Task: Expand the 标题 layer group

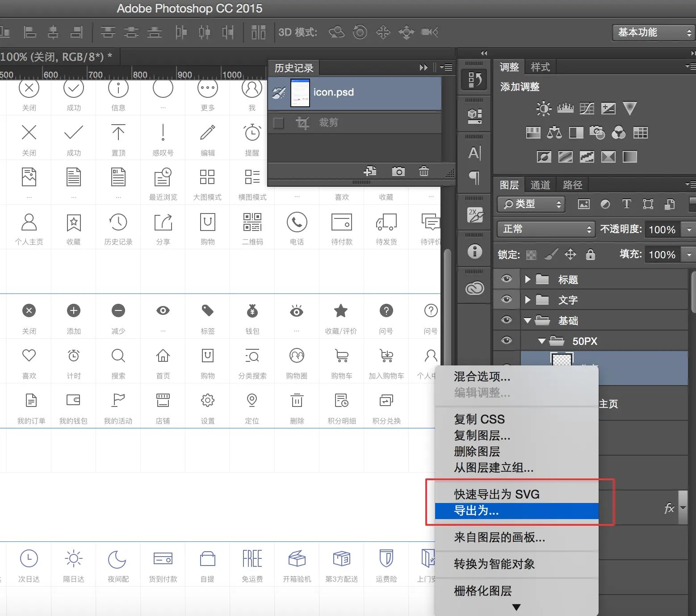Action: pos(528,280)
